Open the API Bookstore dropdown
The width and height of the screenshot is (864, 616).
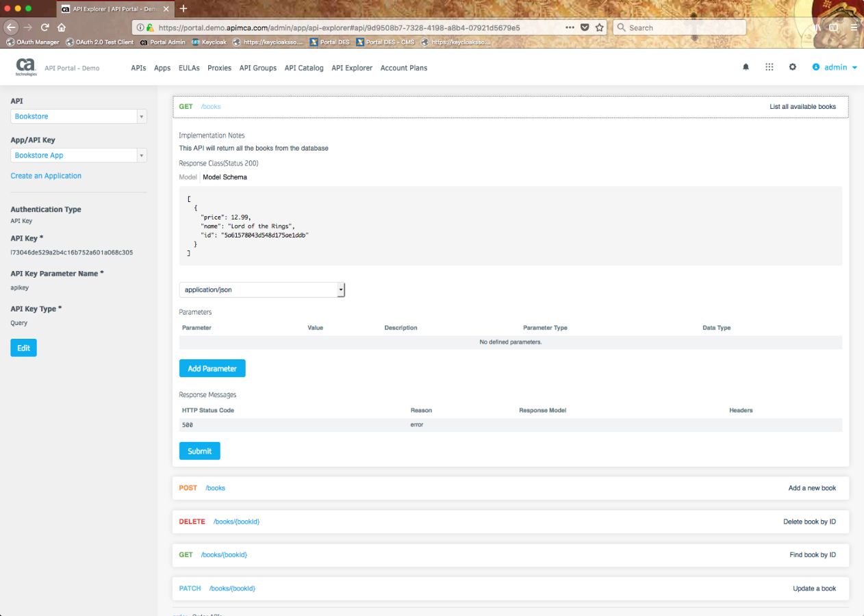tap(79, 116)
